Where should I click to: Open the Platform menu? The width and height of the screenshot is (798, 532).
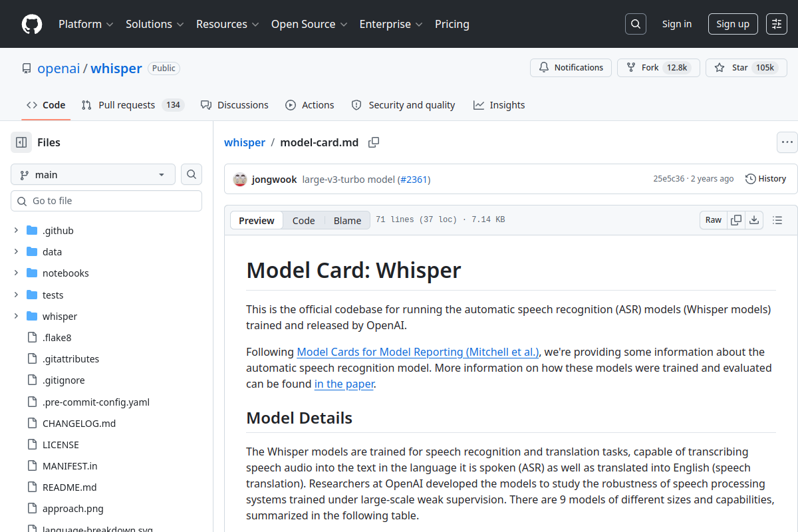tap(86, 24)
